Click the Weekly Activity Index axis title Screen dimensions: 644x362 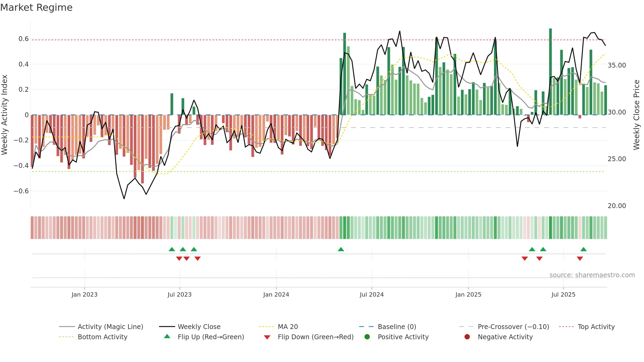tap(4, 115)
